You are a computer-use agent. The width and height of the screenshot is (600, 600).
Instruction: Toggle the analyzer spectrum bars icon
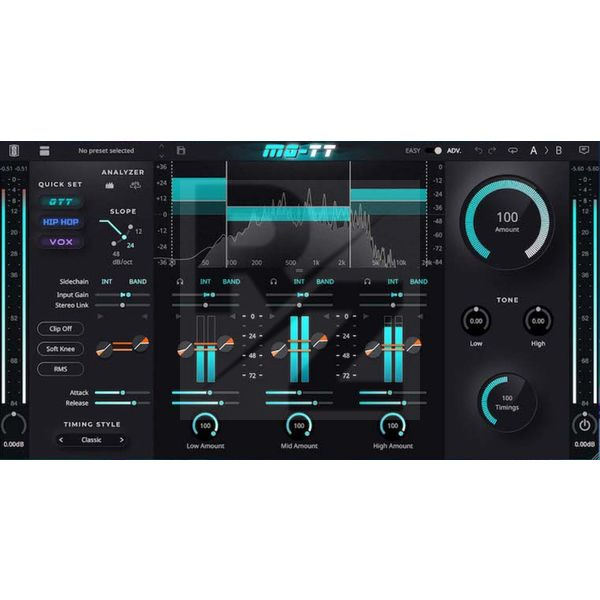point(109,186)
